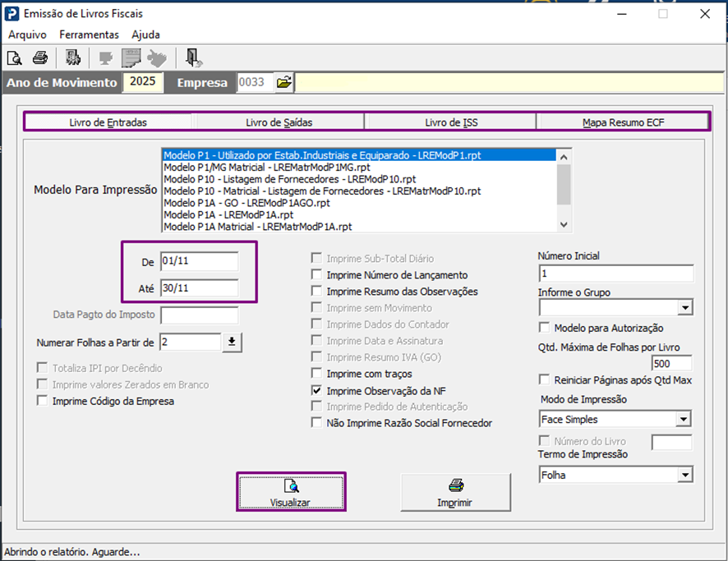This screenshot has width=728, height=561.
Task: Click the exit door toolbar icon
Action: [x=192, y=58]
